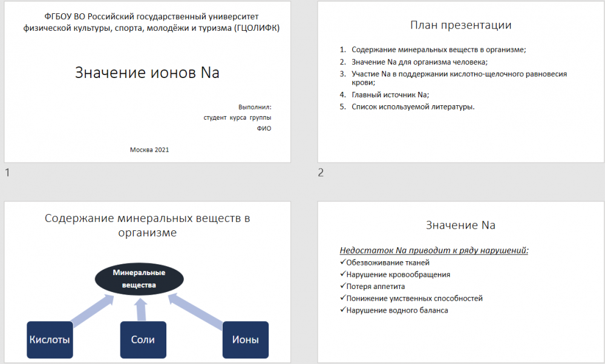
Task: Select the 'Кислоты' box shape
Action: 50,339
